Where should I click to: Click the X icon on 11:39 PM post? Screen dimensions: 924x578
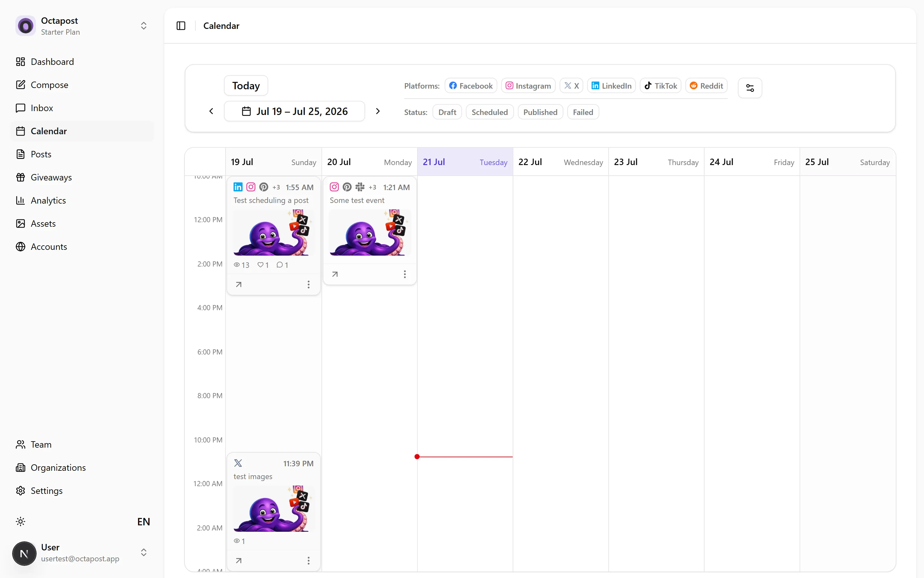point(238,463)
